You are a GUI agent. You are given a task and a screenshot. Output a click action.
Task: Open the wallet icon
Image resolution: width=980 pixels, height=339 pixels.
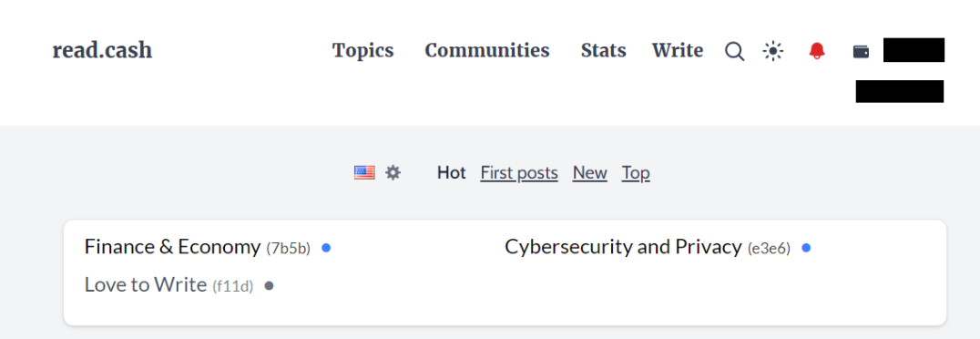click(862, 51)
